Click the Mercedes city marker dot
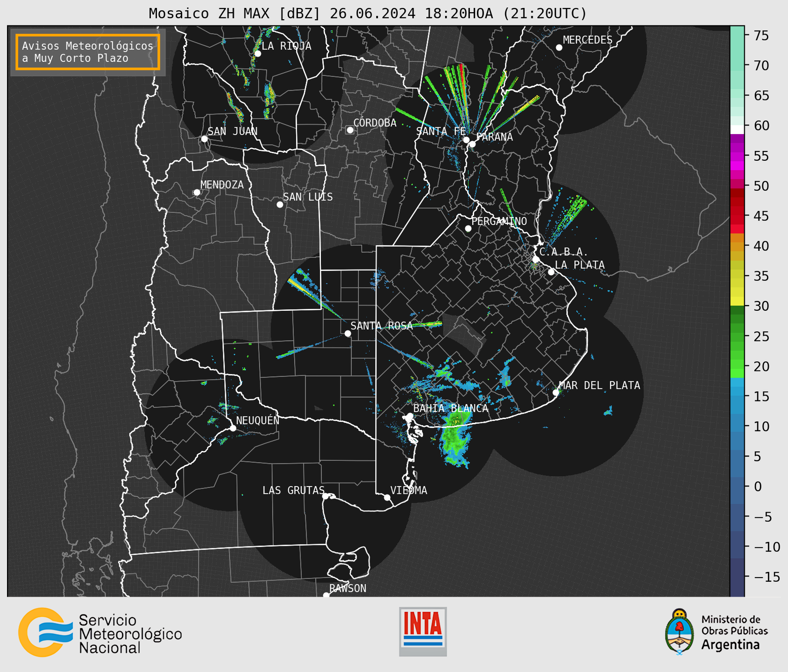 coord(559,48)
